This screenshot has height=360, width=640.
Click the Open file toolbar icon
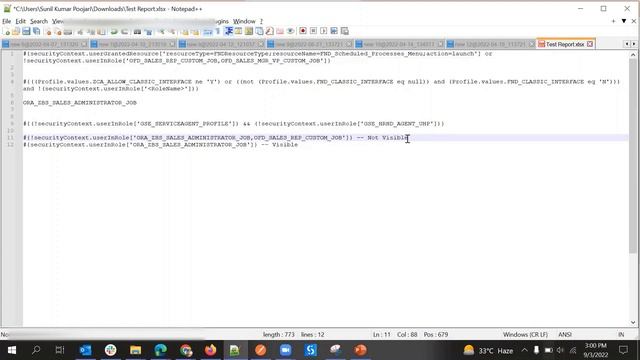16,31
